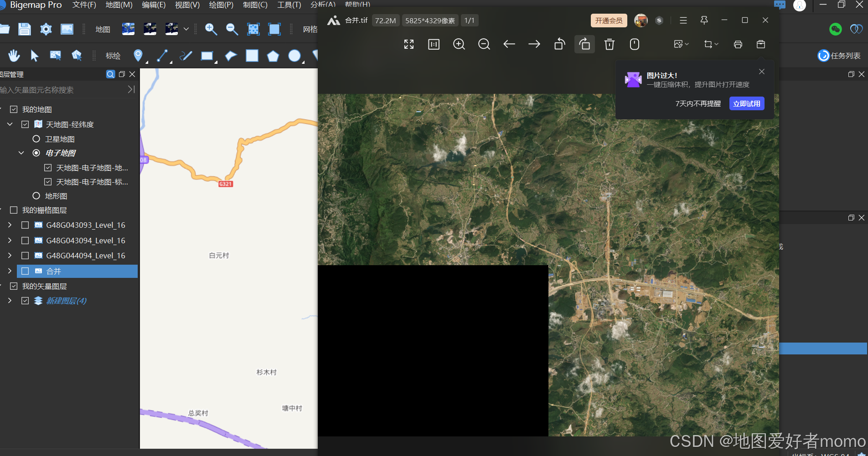Check the 合并 raster layer checkbox
868x456 pixels.
(x=25, y=271)
